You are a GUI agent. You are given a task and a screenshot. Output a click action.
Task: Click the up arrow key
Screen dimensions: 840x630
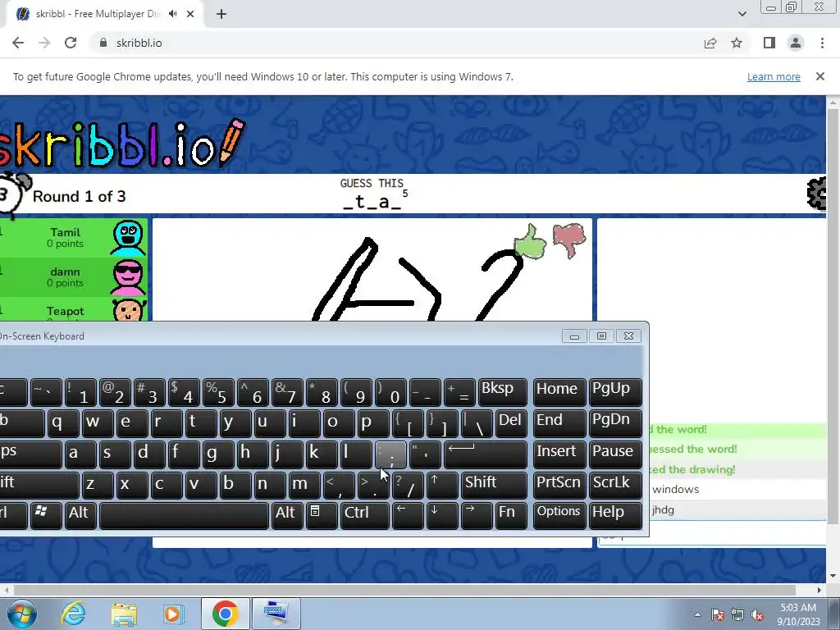pos(442,486)
